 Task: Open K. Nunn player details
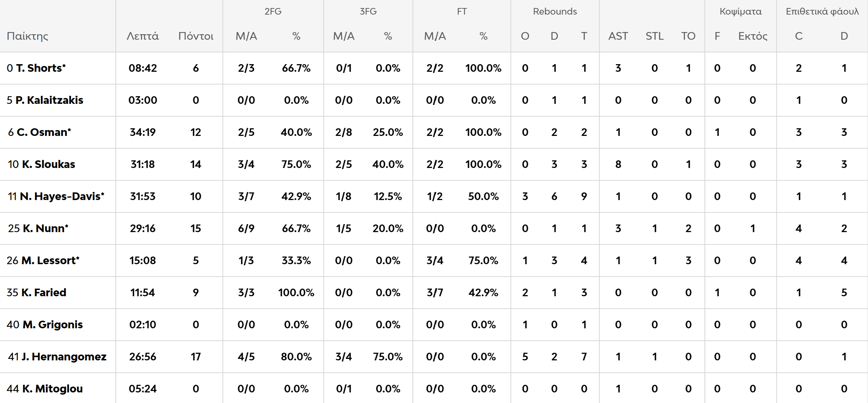(x=46, y=228)
